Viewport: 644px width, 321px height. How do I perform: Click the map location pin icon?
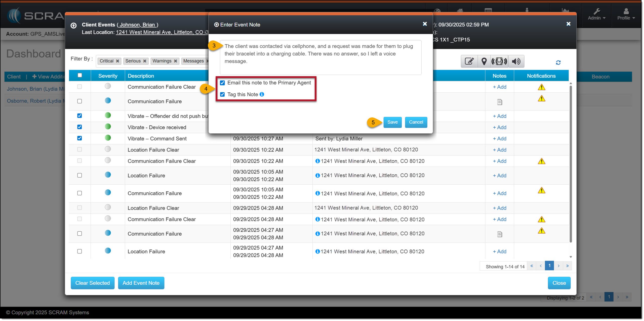pos(484,61)
